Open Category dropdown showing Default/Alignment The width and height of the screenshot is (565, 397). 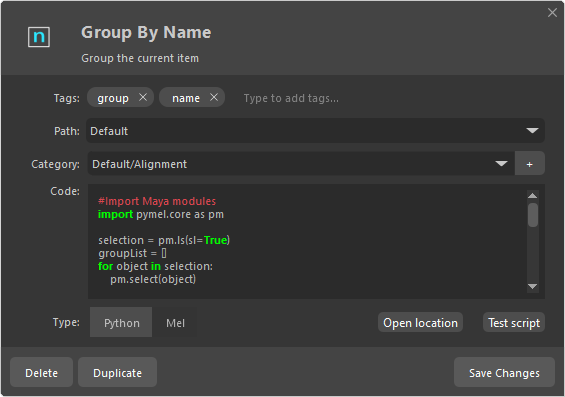coord(301,164)
